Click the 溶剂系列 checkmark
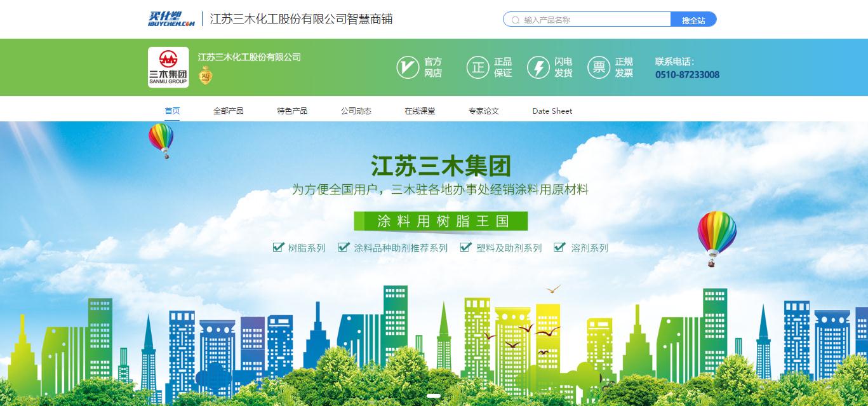Image resolution: width=868 pixels, height=406 pixels. click(x=559, y=247)
